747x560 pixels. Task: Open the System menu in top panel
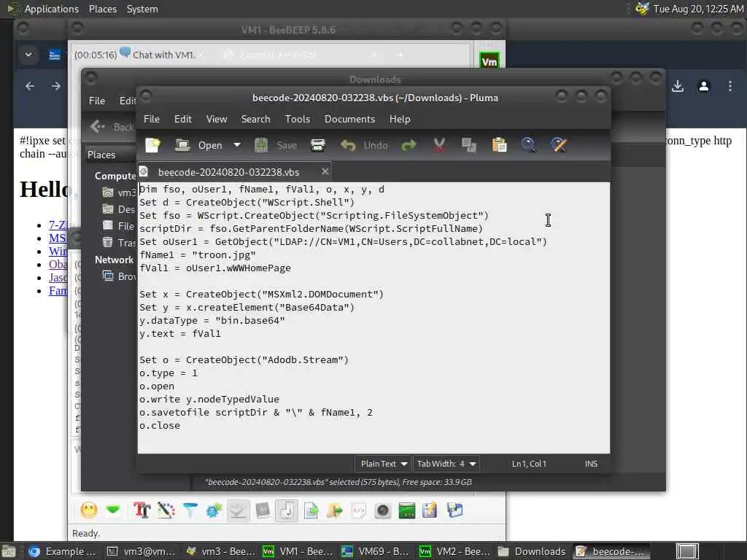pyautogui.click(x=142, y=9)
